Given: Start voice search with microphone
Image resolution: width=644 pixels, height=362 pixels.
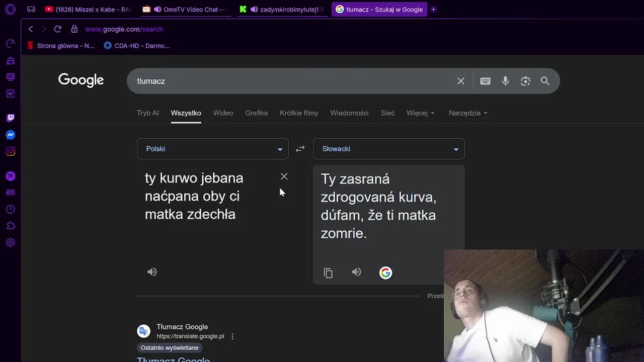Looking at the screenshot, I should tap(506, 81).
